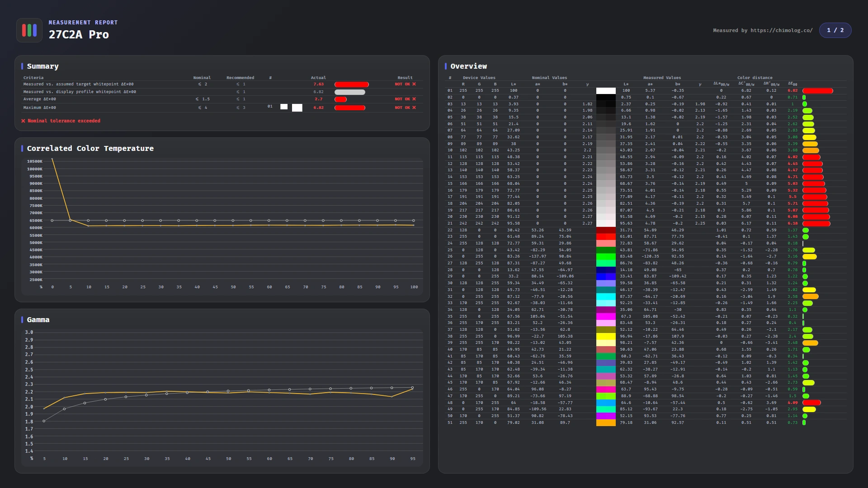The height and width of the screenshot is (488, 868).
Task: Select the Summary section heading
Action: coord(43,66)
